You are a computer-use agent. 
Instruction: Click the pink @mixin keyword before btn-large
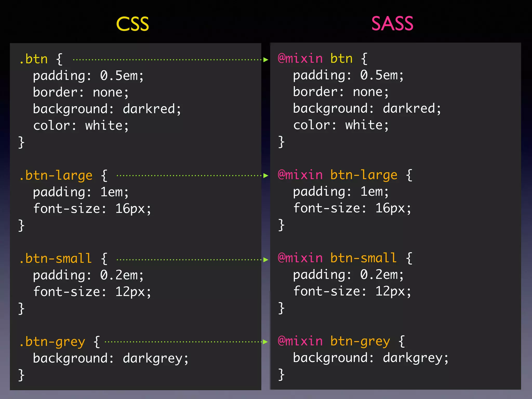(300, 175)
